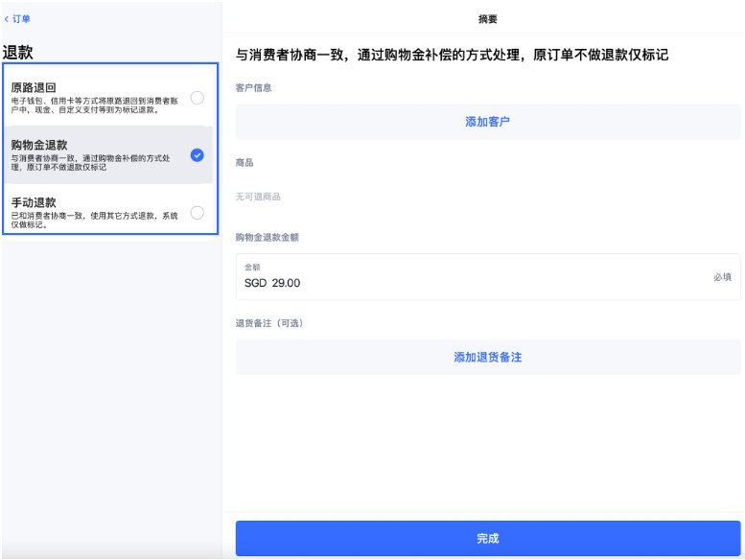Toggle the checked 购物金退款 radio button
Viewport: 745px width, 560px height.
(197, 155)
